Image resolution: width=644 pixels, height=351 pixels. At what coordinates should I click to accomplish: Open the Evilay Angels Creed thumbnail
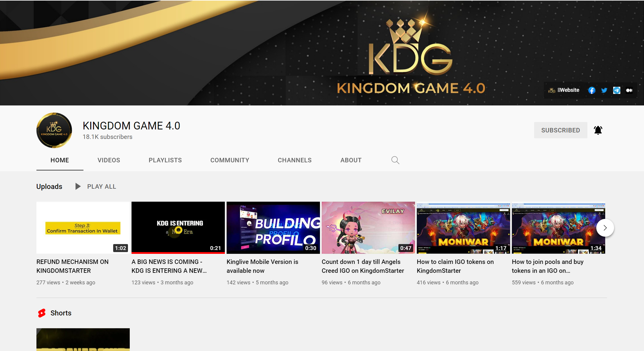(x=368, y=227)
